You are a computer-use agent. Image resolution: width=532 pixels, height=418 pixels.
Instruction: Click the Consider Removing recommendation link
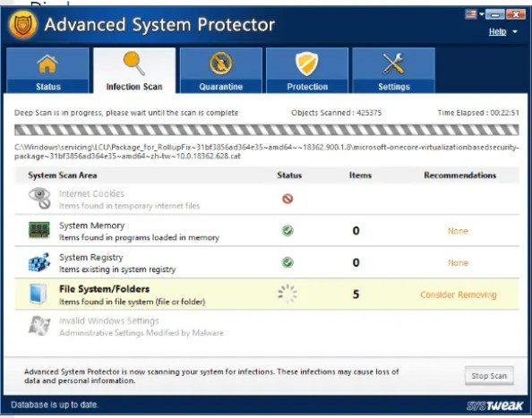click(458, 294)
